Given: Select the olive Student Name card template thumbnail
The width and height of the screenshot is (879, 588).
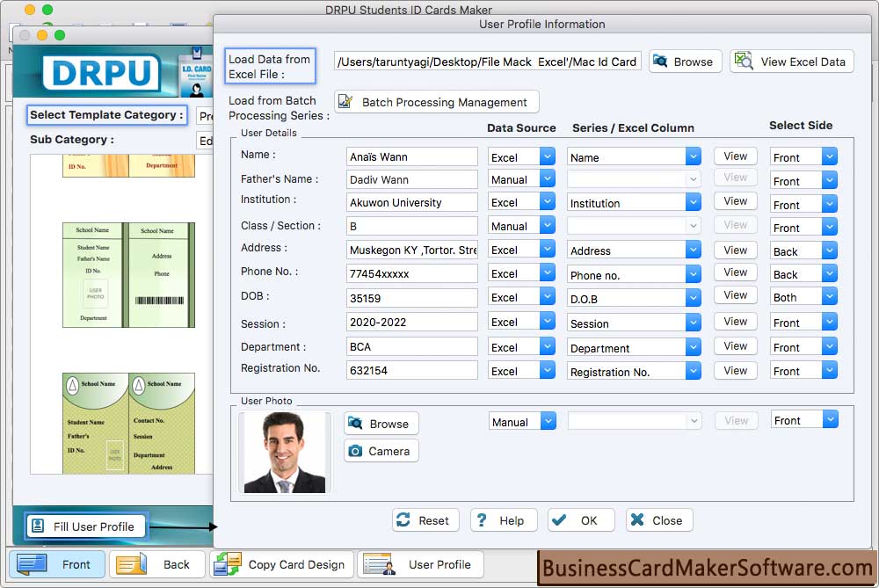Looking at the screenshot, I should pyautogui.click(x=129, y=424).
